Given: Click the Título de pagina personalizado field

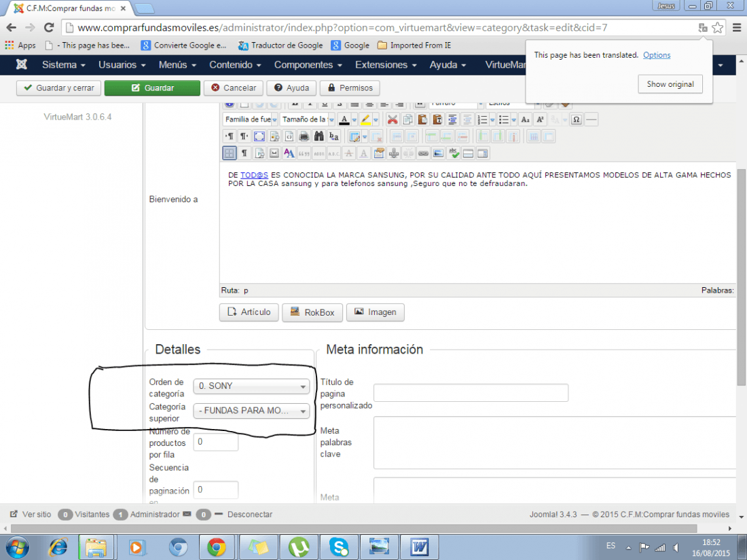Looking at the screenshot, I should click(x=471, y=393).
